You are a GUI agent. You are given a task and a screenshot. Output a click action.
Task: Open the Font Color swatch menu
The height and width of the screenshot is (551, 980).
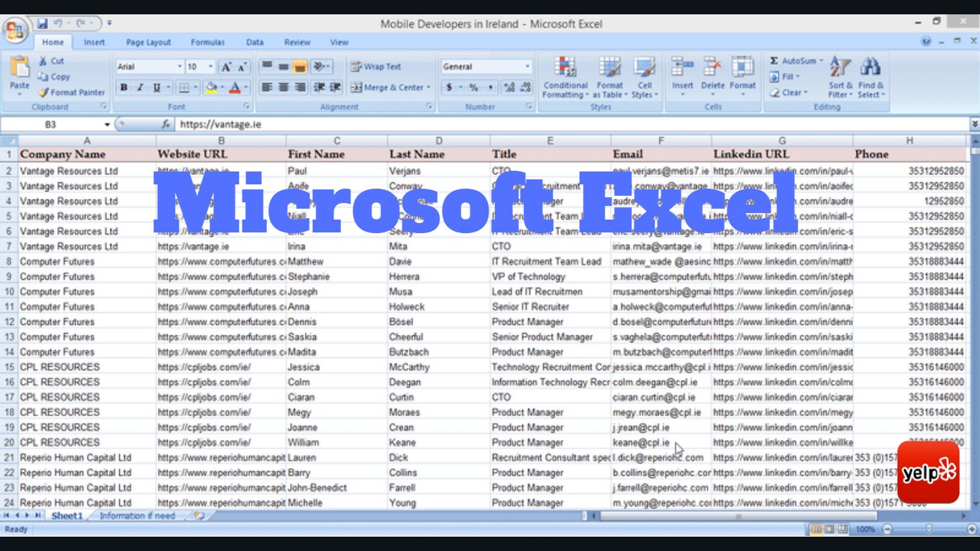tap(239, 88)
